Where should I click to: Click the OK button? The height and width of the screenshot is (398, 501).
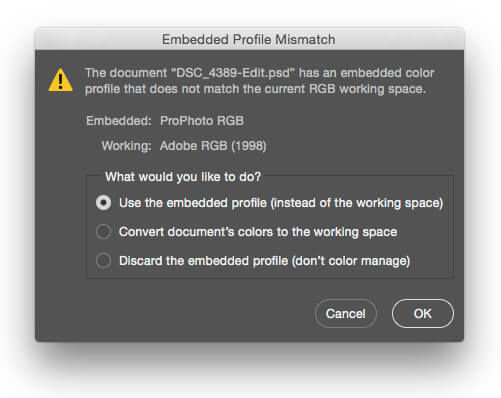click(423, 314)
